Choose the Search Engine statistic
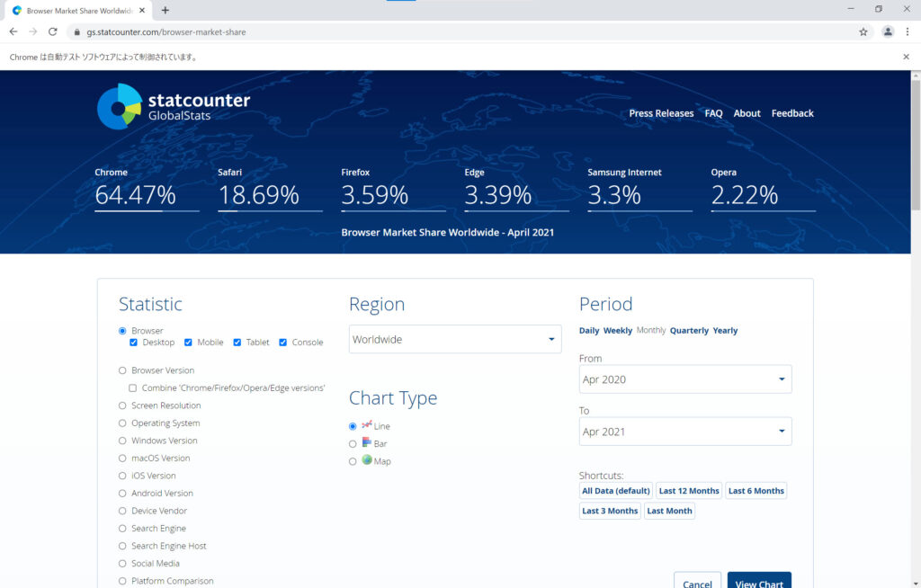921x588 pixels. (x=122, y=528)
